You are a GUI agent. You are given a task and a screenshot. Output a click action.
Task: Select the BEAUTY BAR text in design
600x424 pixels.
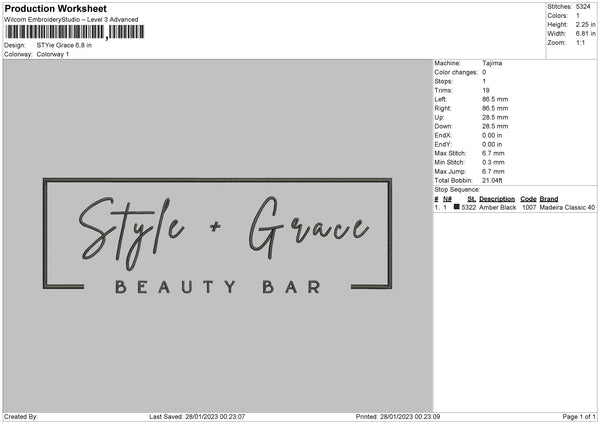point(218,287)
